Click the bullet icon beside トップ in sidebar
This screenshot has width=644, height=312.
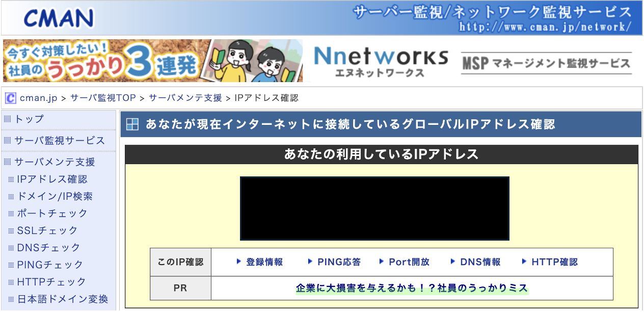coord(7,118)
